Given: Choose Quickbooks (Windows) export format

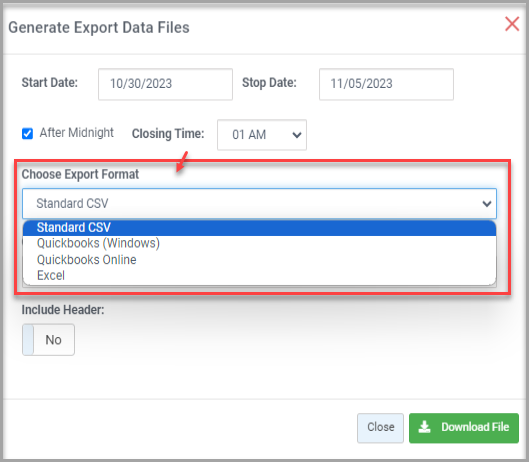Looking at the screenshot, I should (259, 243).
